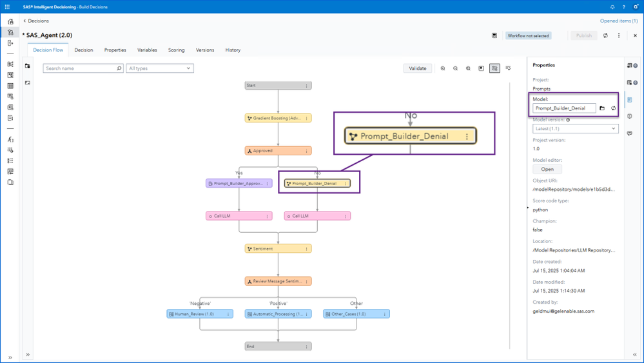Select the Properties panel icon in right rail

click(x=630, y=100)
